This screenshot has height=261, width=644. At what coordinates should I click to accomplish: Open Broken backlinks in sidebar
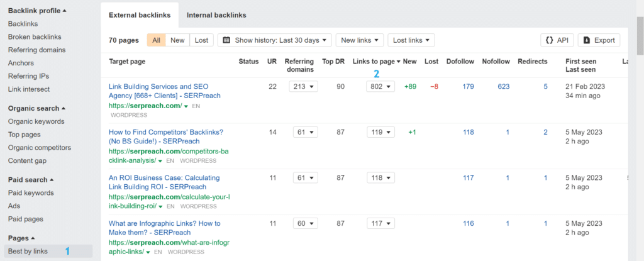pyautogui.click(x=35, y=37)
